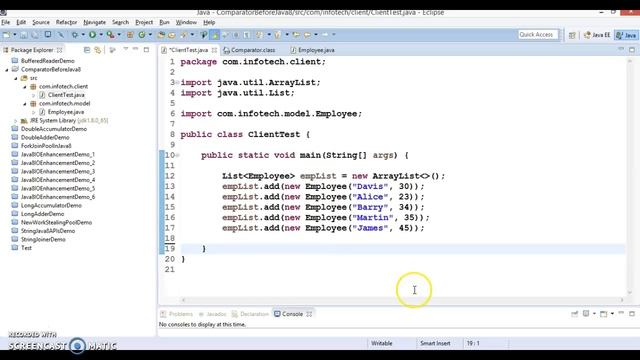The image size is (640, 360).
Task: Open the Window menu
Action: pyautogui.click(x=186, y=22)
